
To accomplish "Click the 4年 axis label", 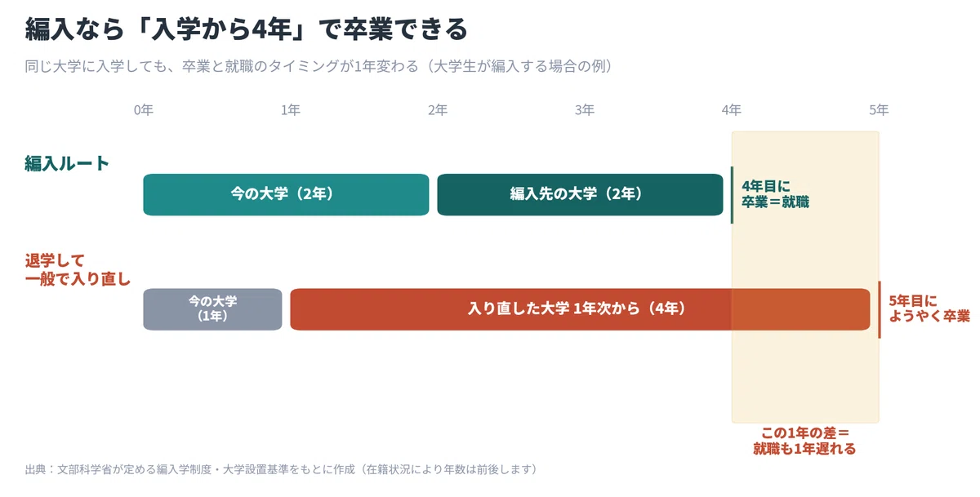I will pyautogui.click(x=732, y=110).
